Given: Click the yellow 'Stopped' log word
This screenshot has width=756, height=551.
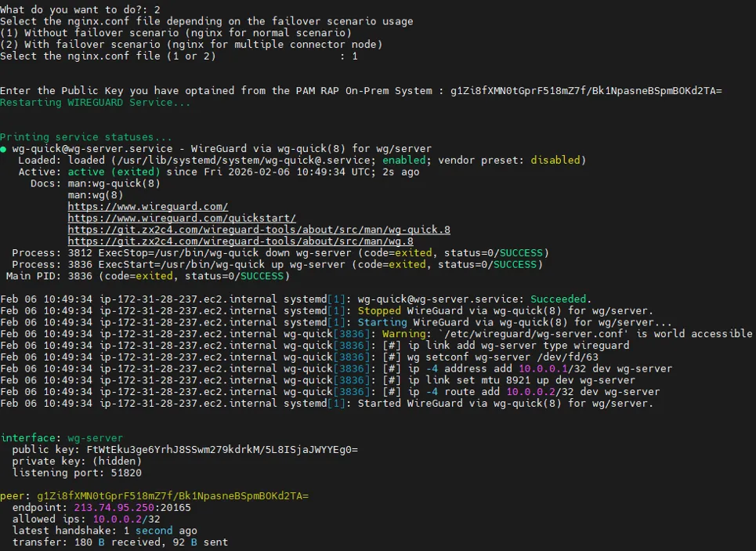Looking at the screenshot, I should tap(379, 310).
